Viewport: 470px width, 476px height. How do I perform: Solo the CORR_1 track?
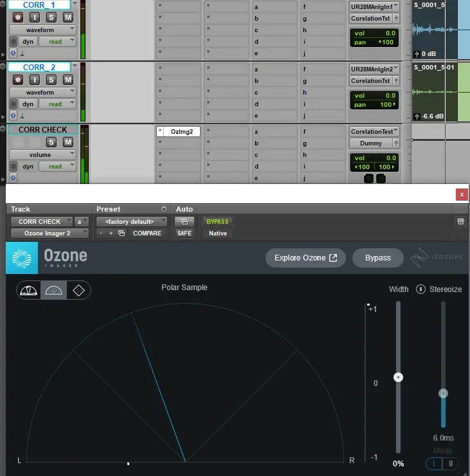[x=51, y=17]
